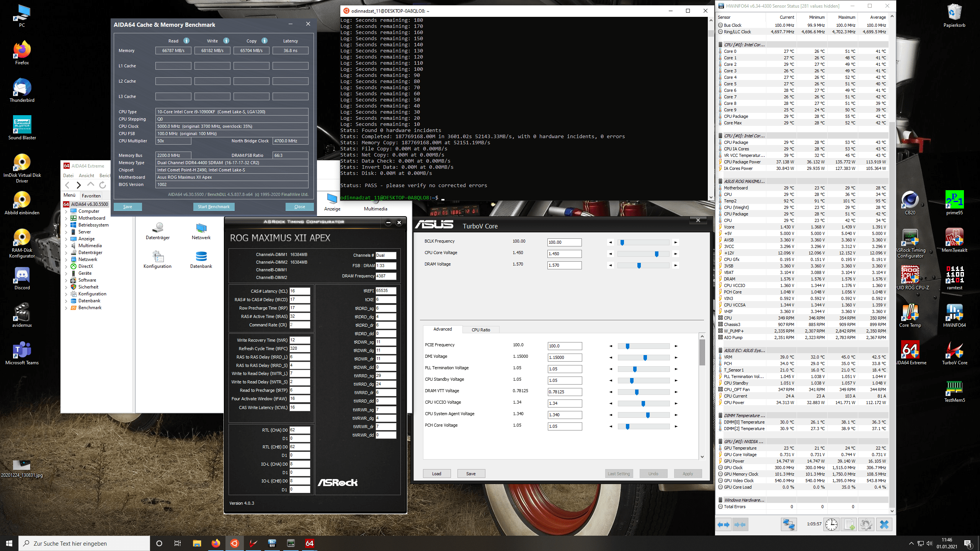Click tREFI value field in Timing Configurator
The image size is (980, 551).
(x=386, y=291)
